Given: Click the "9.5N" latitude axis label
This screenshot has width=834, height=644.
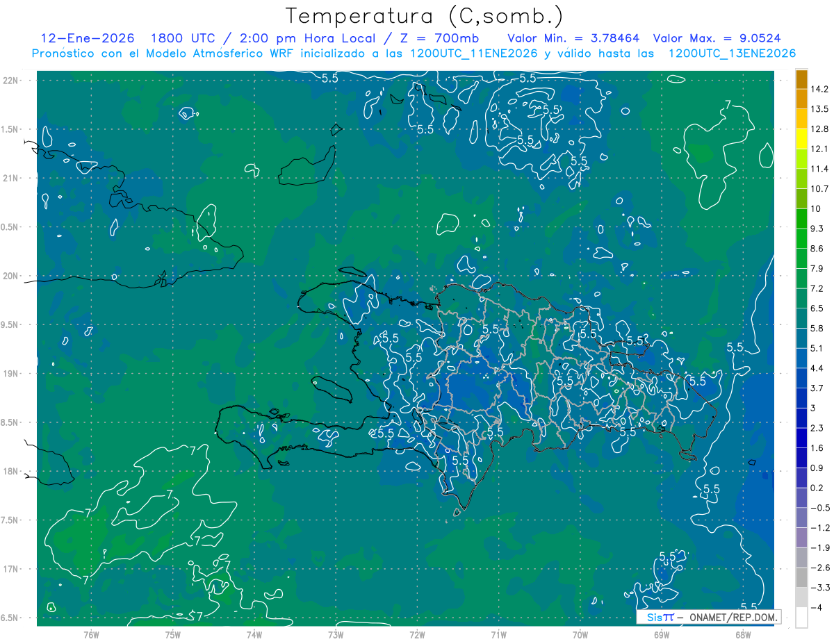Looking at the screenshot, I should [x=10, y=324].
